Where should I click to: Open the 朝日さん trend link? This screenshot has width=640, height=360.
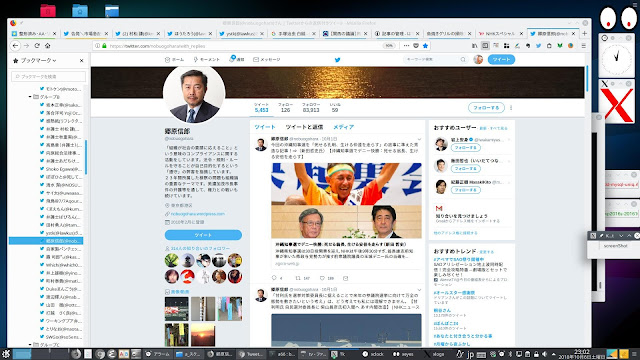[x=442, y=310]
